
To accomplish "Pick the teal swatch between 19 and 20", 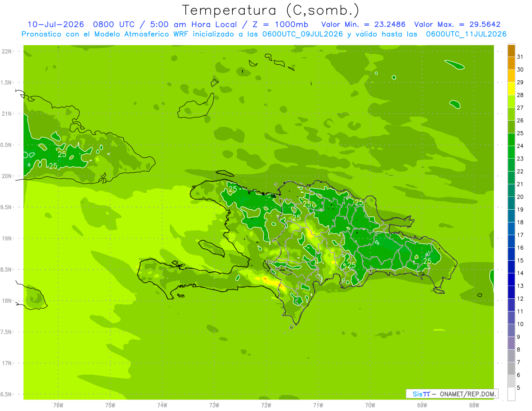I will click(x=511, y=204).
